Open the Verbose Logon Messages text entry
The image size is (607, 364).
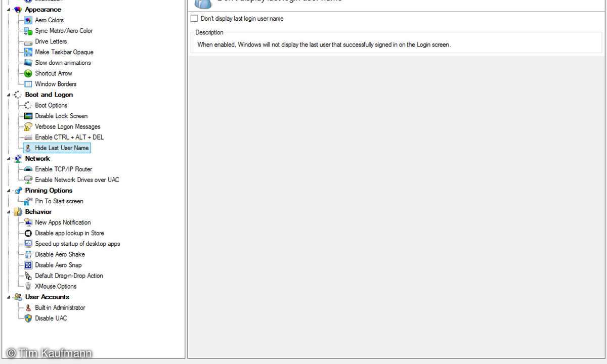[x=68, y=126]
